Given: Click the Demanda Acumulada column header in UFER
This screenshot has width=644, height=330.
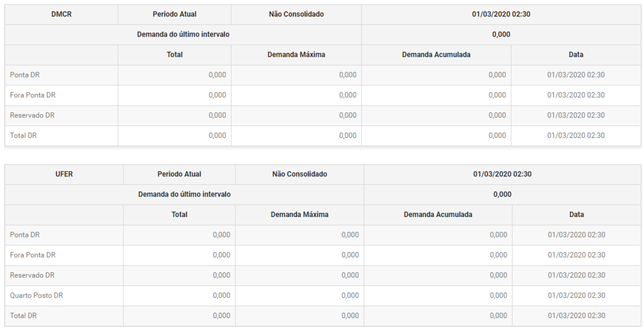Looking at the screenshot, I should [x=438, y=214].
